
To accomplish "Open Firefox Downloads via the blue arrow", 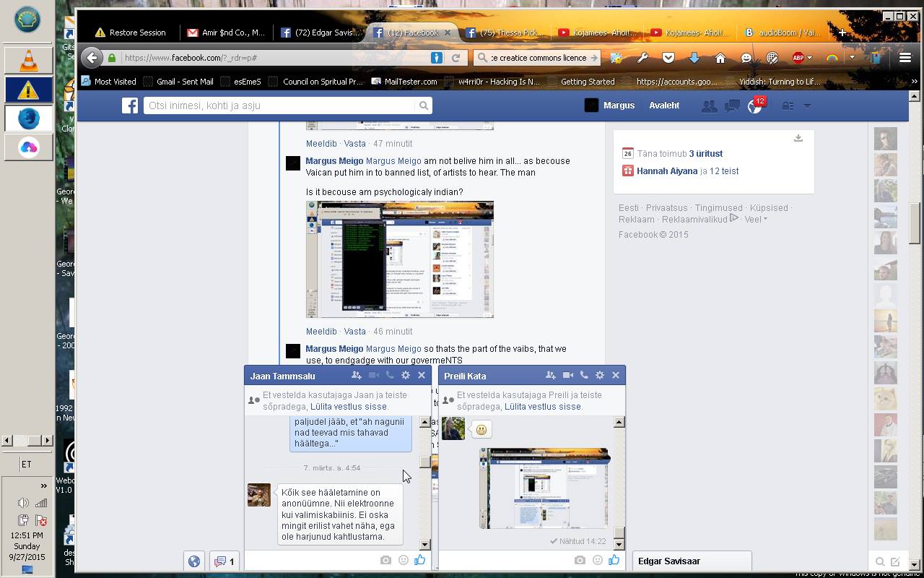I will [694, 58].
